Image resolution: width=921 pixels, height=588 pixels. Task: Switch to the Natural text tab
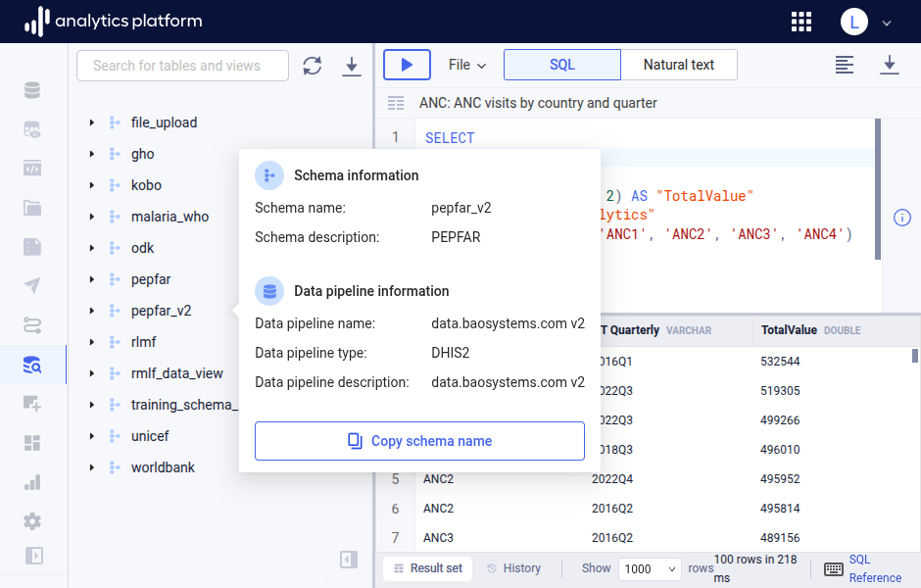678,65
